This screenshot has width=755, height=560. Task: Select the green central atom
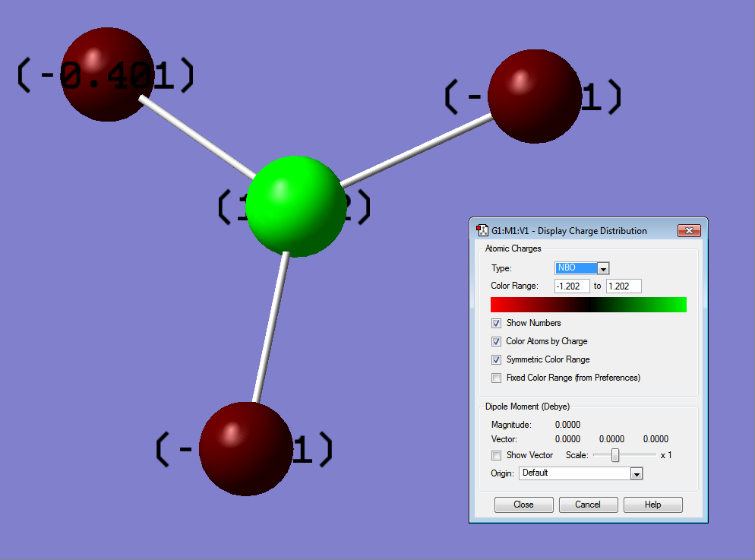295,206
